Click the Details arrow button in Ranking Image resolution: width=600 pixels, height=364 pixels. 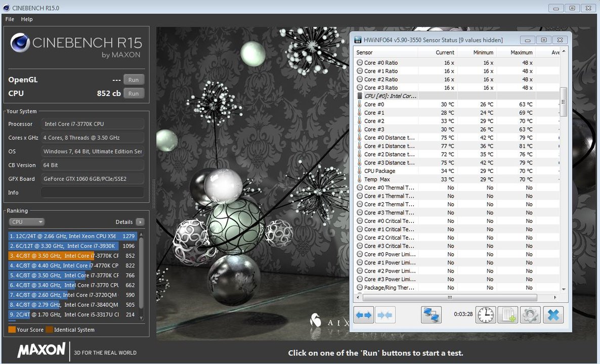(x=140, y=222)
